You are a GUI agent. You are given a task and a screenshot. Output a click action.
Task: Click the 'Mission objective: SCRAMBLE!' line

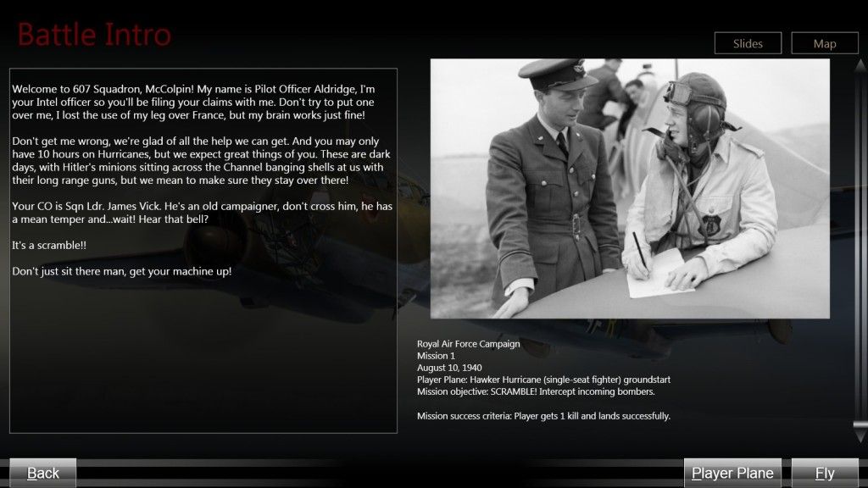pos(536,391)
